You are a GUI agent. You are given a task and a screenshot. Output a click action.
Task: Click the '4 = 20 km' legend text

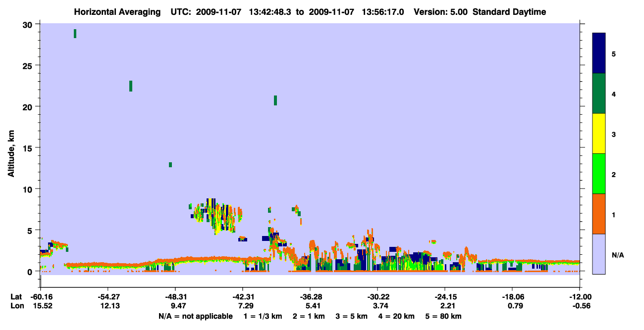[x=397, y=316]
